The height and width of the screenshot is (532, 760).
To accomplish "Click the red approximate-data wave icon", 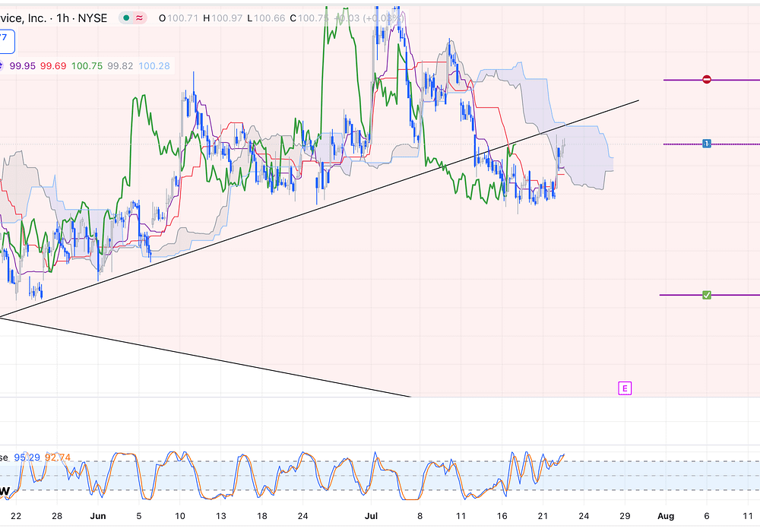I will coord(141,17).
